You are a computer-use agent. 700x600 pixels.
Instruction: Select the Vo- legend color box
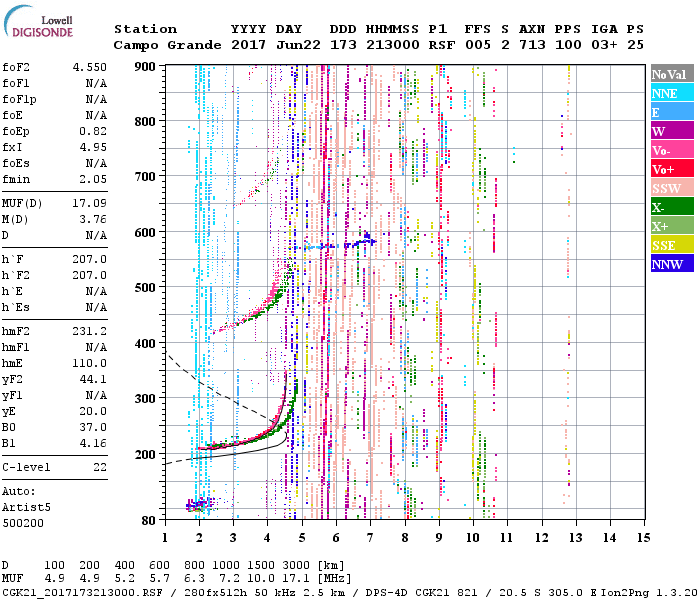point(671,150)
